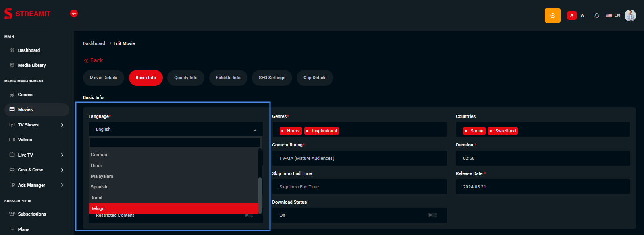Choose Telugu from the language list
Screen dimensions: 644x235
tap(173, 208)
